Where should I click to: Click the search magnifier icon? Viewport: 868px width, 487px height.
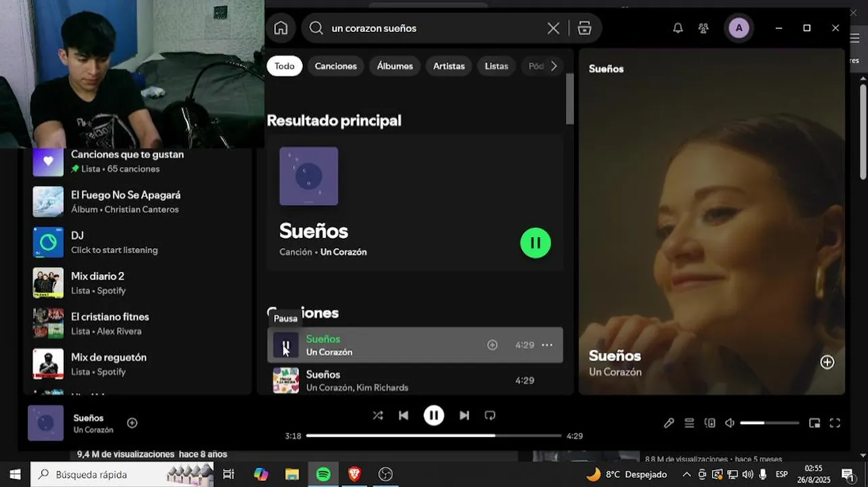(316, 28)
